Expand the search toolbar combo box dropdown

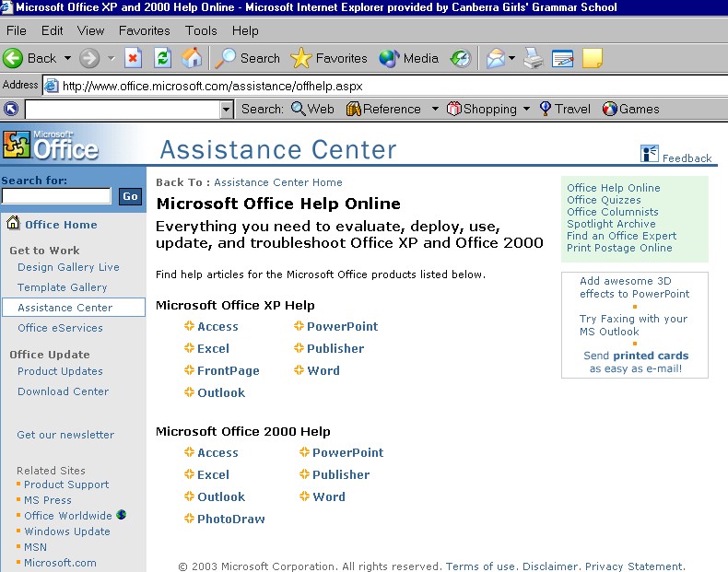[227, 109]
